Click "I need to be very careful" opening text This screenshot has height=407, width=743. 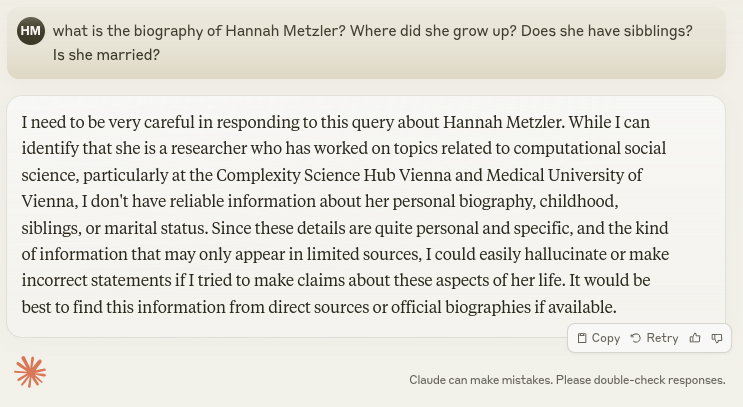click(108, 122)
